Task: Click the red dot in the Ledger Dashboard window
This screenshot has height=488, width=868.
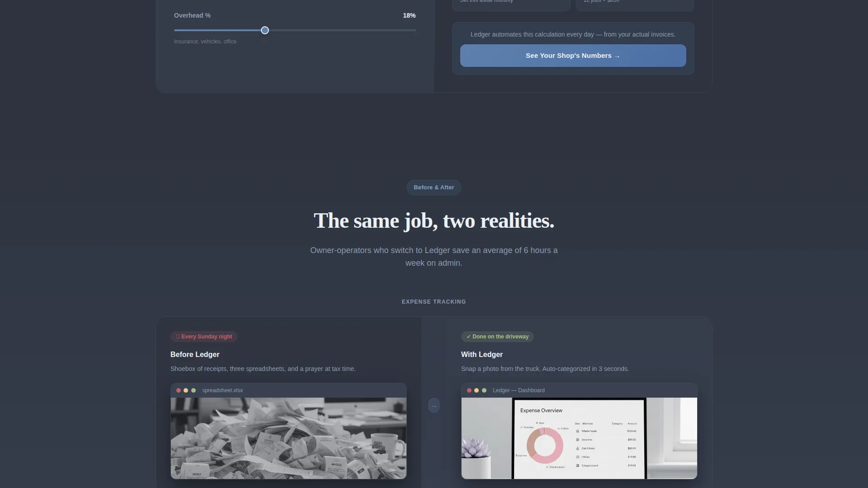Action: pyautogui.click(x=469, y=390)
